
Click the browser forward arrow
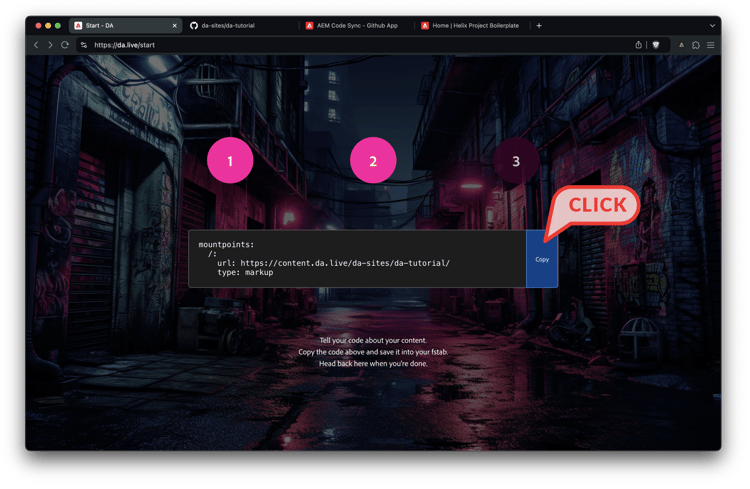(x=51, y=45)
